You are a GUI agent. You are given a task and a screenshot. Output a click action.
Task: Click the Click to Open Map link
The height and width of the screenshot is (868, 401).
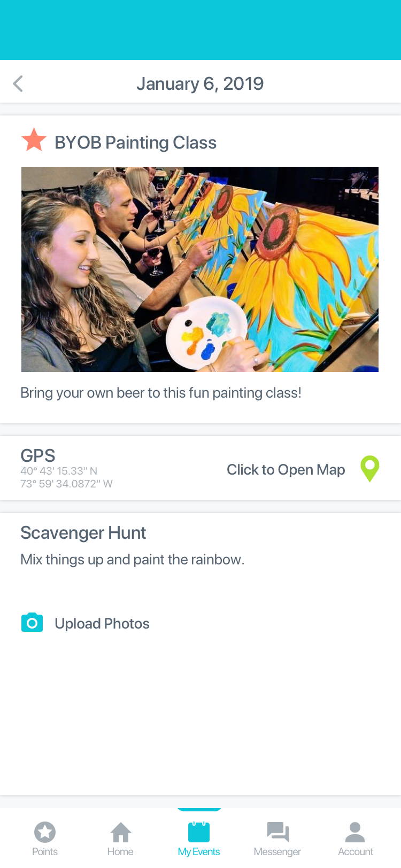click(x=286, y=470)
